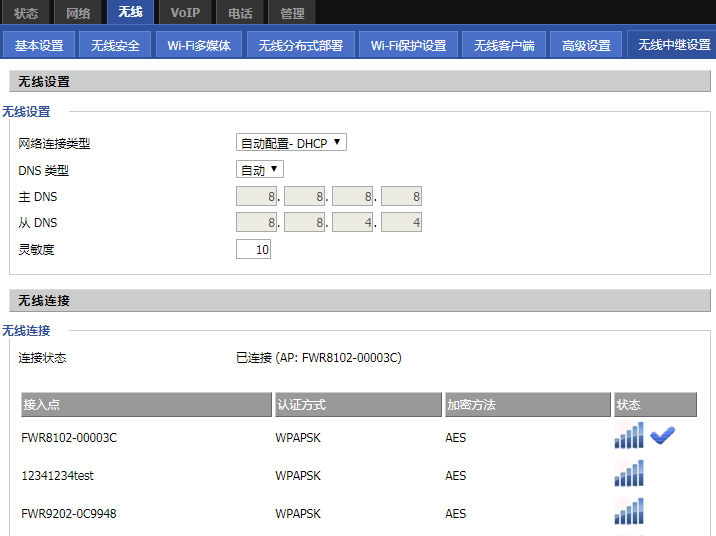716x536 pixels.
Task: Open the 网络 top tab
Action: pos(78,12)
